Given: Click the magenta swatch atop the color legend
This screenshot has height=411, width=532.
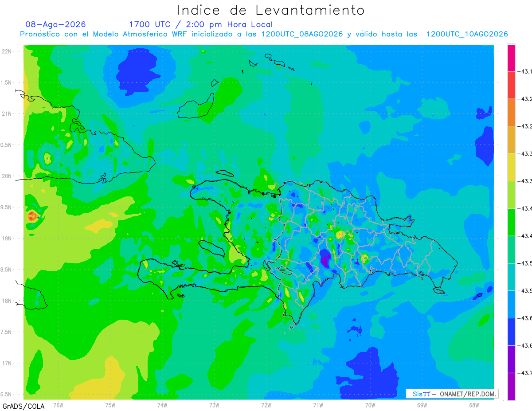Looking at the screenshot, I should [x=511, y=58].
